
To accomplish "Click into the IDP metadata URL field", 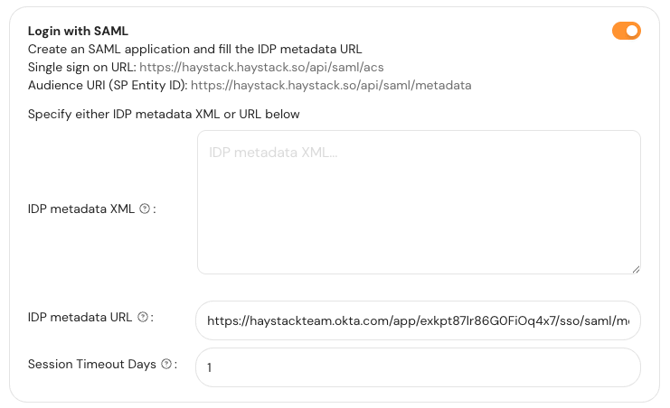I will (418, 321).
